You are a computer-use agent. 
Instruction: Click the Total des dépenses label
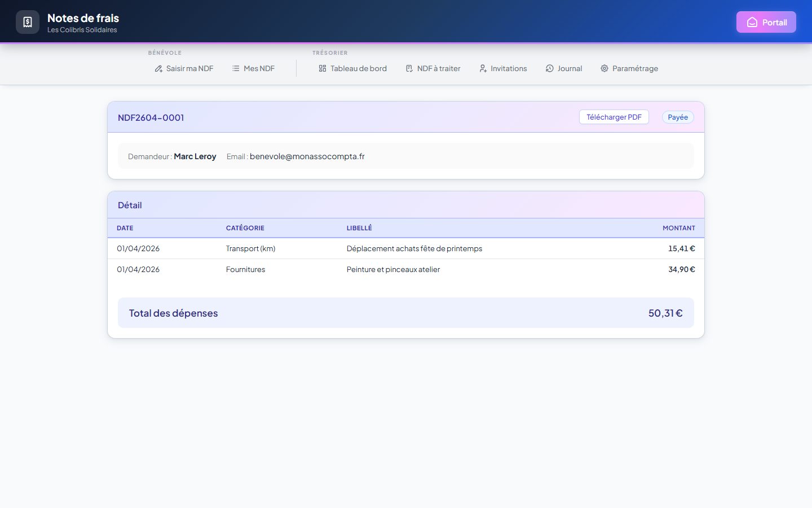pyautogui.click(x=173, y=313)
